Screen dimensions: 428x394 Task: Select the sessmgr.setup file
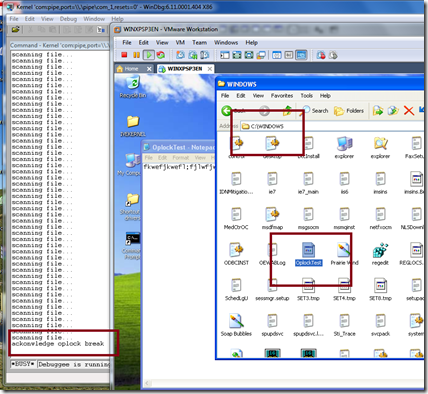(x=272, y=289)
